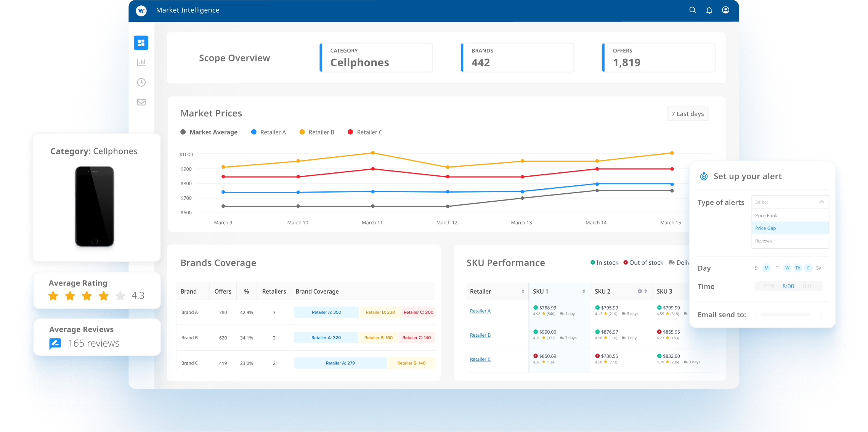Click In stock green check legend icon
Viewport: 868px width, 432px height.
click(x=593, y=262)
